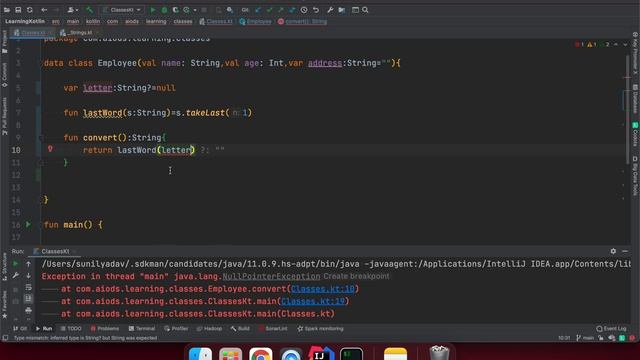
Task: Hide the Run tool window
Action: click(x=625, y=251)
